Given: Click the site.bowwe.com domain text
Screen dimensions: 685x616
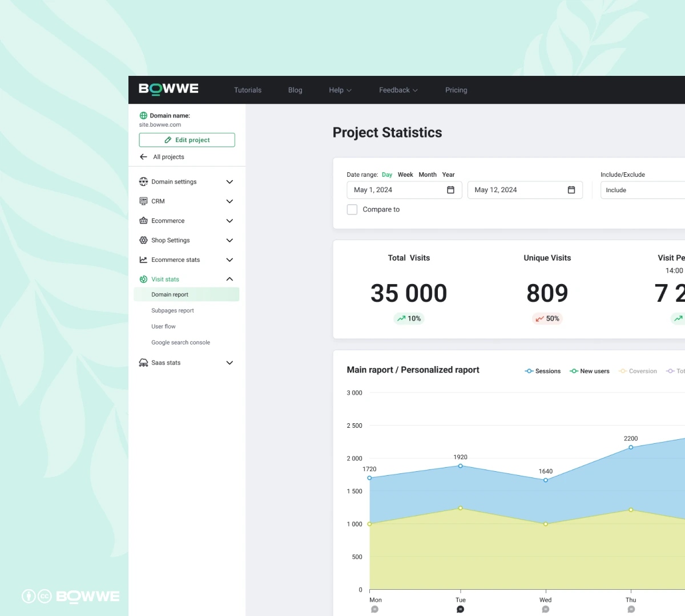Looking at the screenshot, I should (160, 125).
